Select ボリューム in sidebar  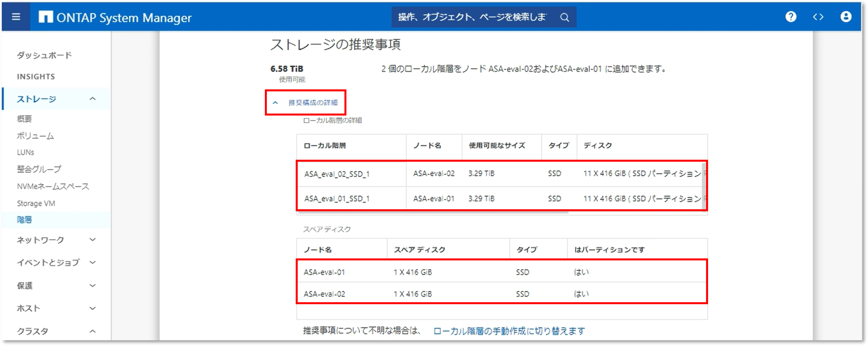(35, 136)
